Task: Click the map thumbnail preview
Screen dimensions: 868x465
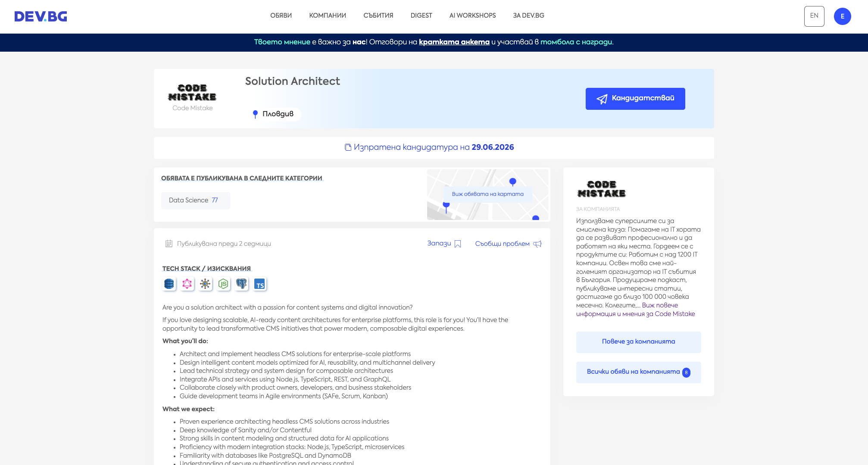Action: (488, 195)
